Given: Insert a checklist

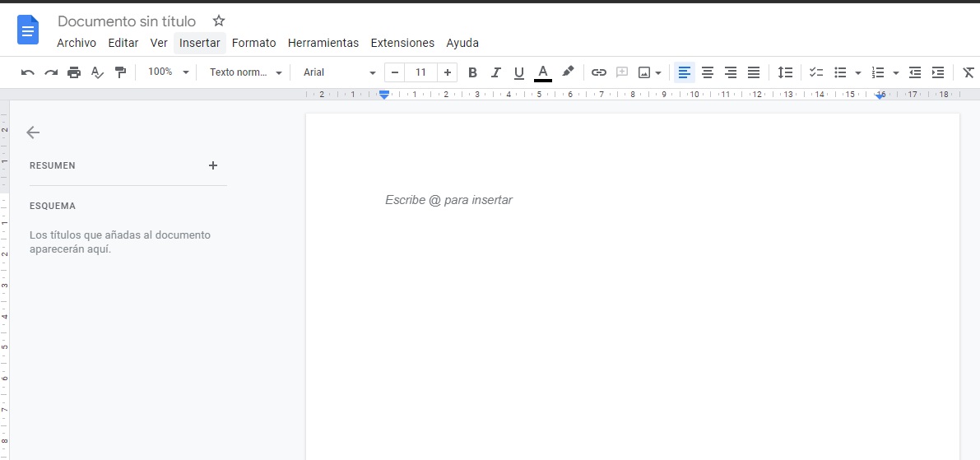Looking at the screenshot, I should pos(816,72).
